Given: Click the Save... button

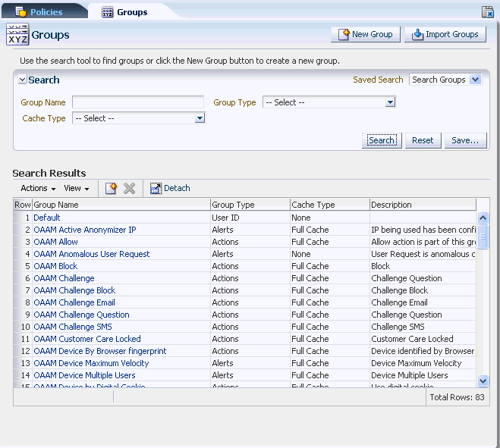Looking at the screenshot, I should (466, 140).
